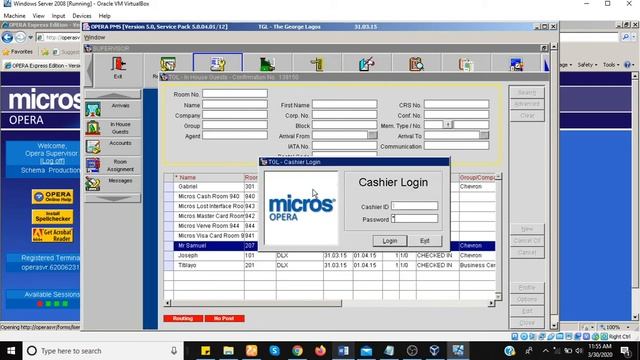
Task: Open VirtualBox Machine menu
Action: pyautogui.click(x=14, y=16)
